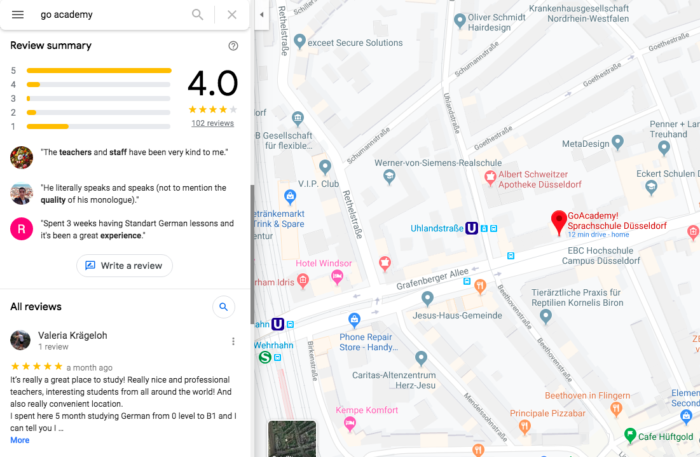
Task: Open Valeria Krägeloh review options menu
Action: click(233, 341)
